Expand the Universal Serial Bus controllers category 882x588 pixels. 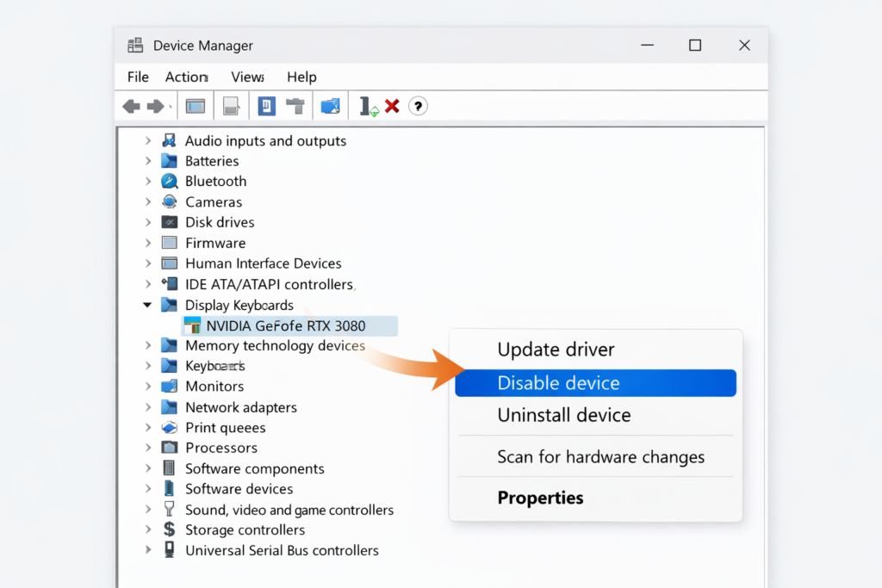tap(148, 550)
